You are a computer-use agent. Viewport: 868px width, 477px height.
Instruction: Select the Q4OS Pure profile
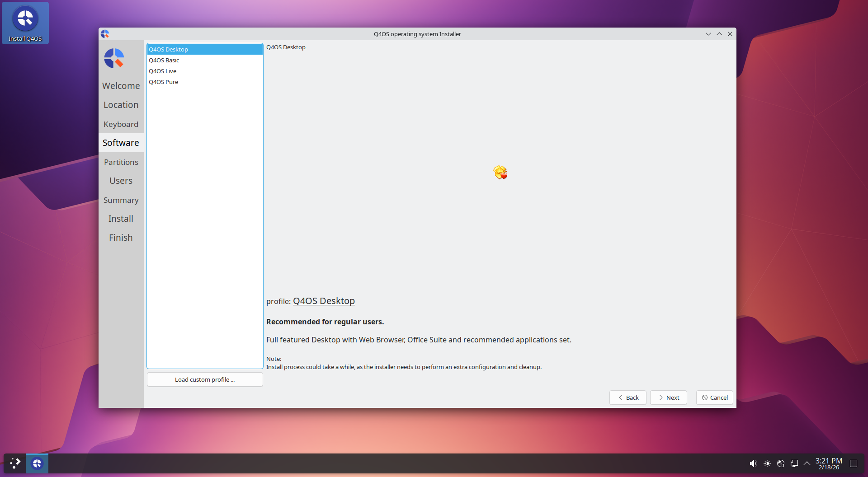click(205, 82)
